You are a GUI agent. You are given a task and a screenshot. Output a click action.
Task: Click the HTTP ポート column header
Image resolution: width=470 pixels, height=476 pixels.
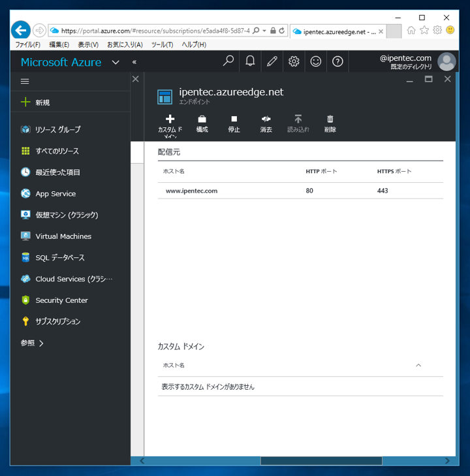click(321, 171)
